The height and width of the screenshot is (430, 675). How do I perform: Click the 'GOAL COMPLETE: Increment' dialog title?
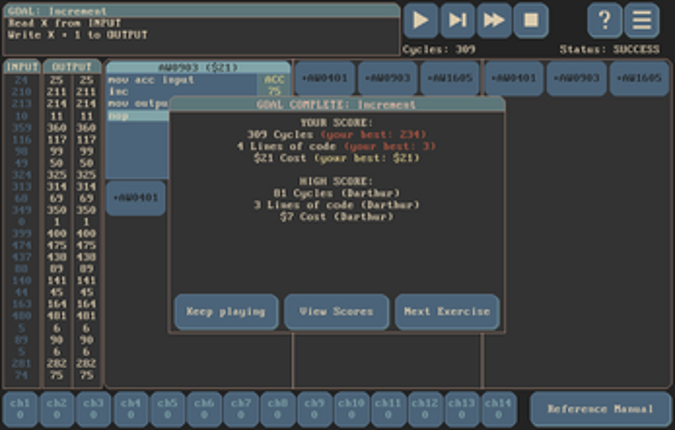tap(337, 105)
